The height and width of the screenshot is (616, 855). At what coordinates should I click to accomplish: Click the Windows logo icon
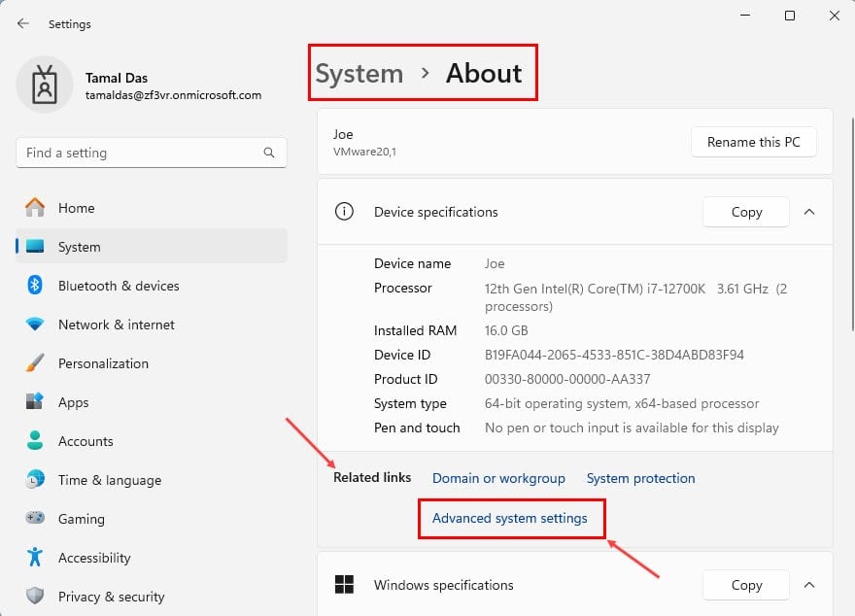click(x=344, y=584)
